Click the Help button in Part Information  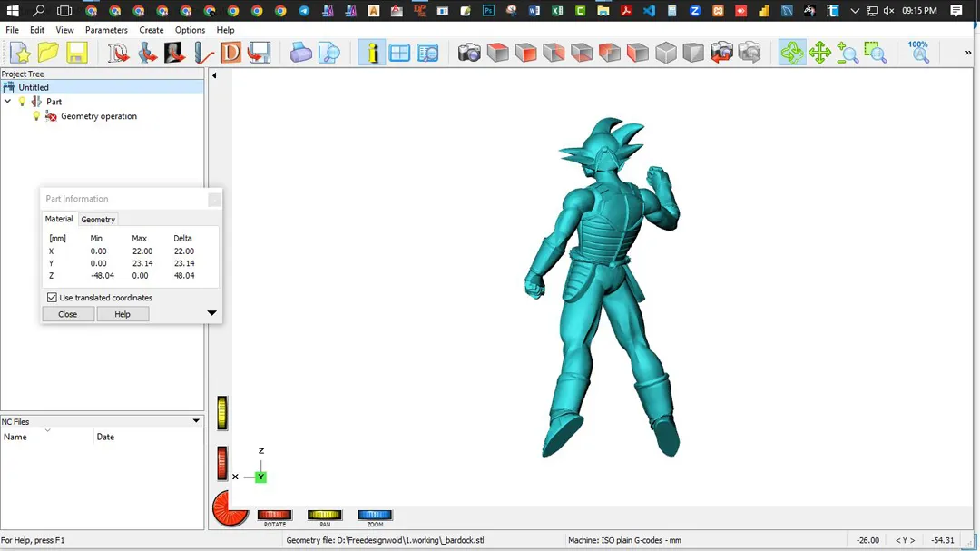pos(122,314)
